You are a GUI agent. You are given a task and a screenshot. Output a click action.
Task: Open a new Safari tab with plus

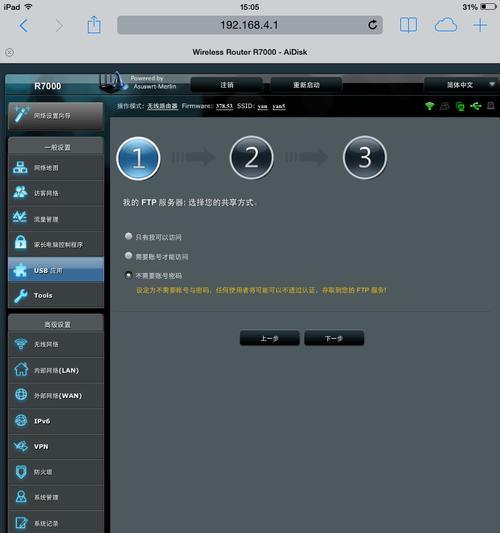480,25
